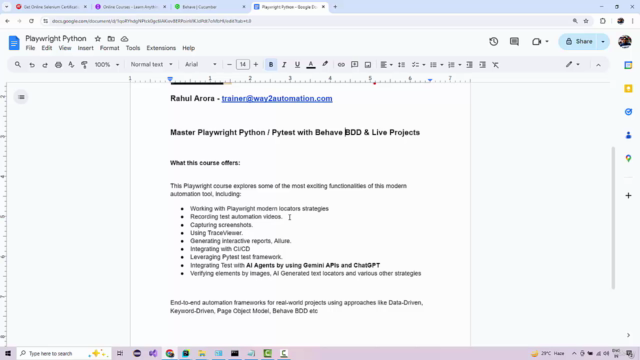This screenshot has width=640, height=360.
Task: Open the Tools menu
Action: point(133,48)
